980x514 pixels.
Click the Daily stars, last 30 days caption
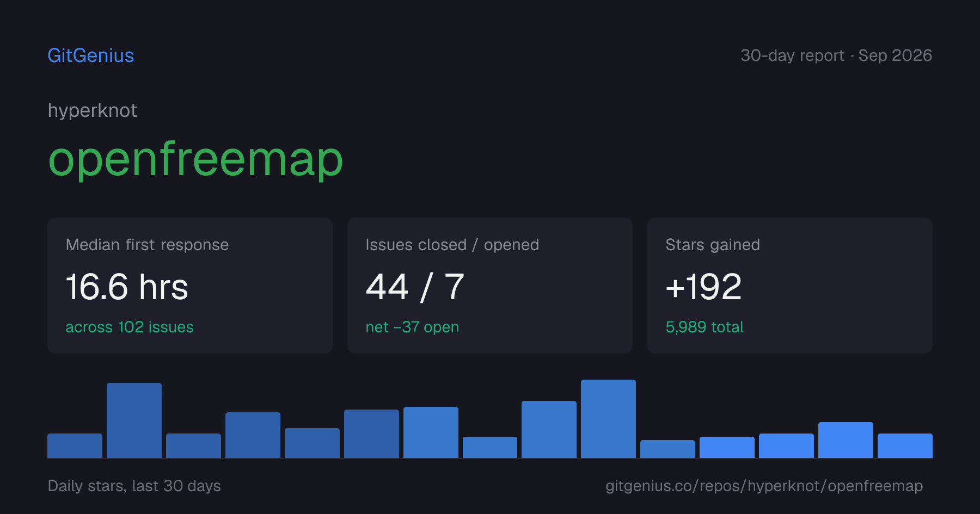(134, 486)
